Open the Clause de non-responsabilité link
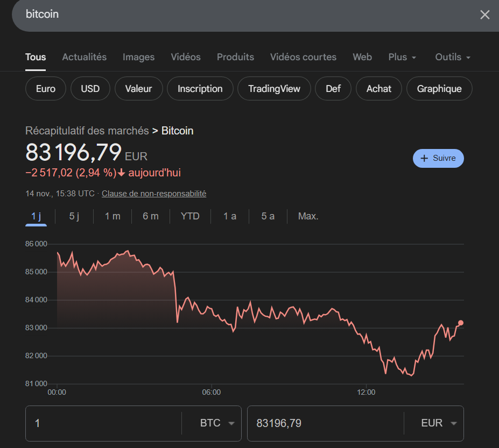 click(154, 194)
